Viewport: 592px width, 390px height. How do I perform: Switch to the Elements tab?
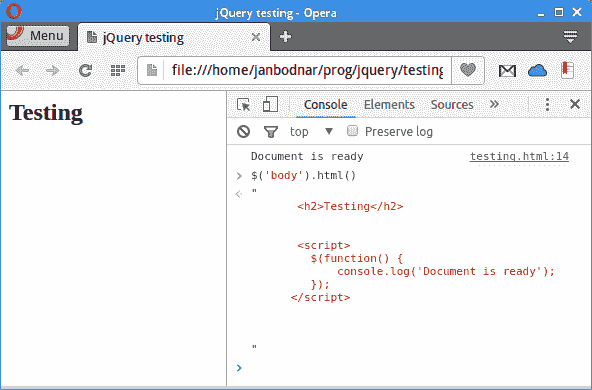[x=389, y=105]
